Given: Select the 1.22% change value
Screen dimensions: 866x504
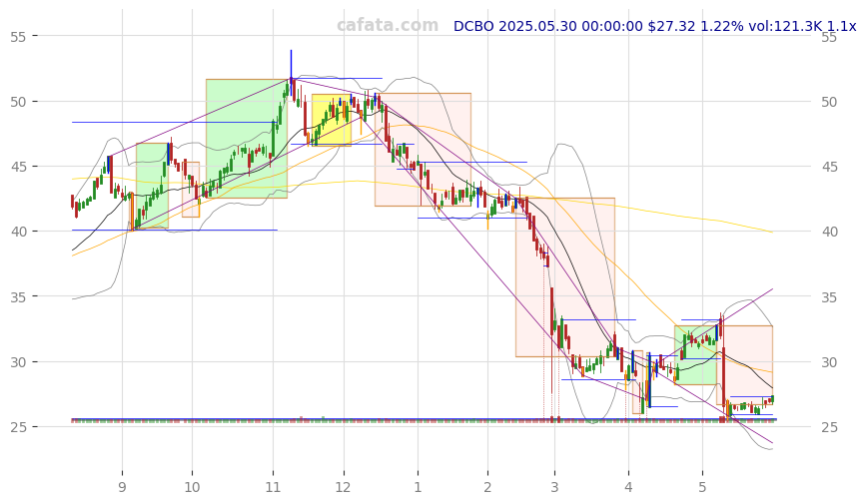Looking at the screenshot, I should [x=722, y=26].
